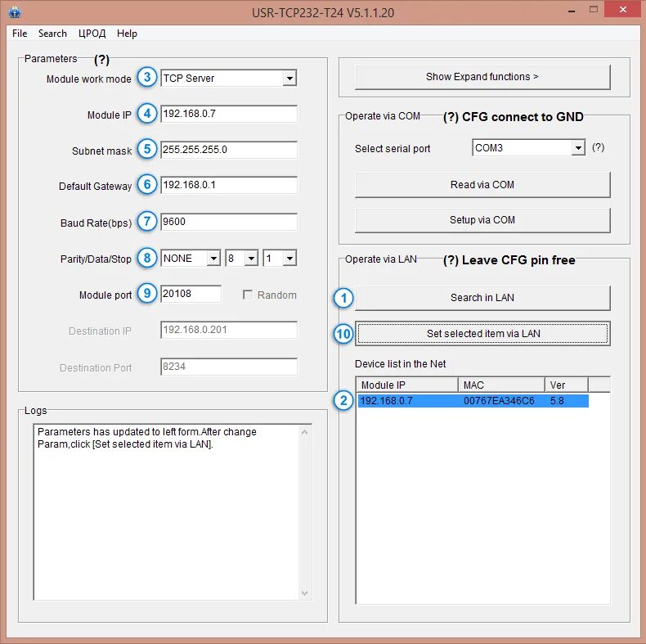The height and width of the screenshot is (644, 646).
Task: Click the Module IP input field
Action: pos(229,114)
